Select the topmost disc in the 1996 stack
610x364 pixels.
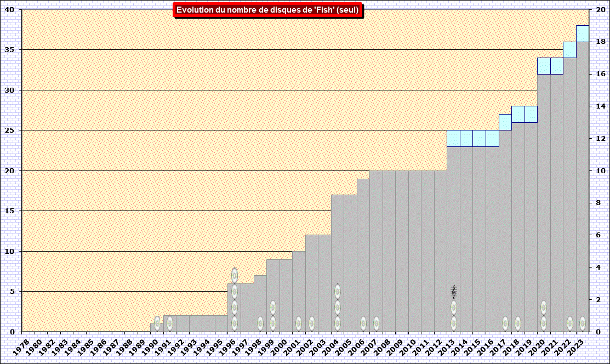tap(235, 275)
